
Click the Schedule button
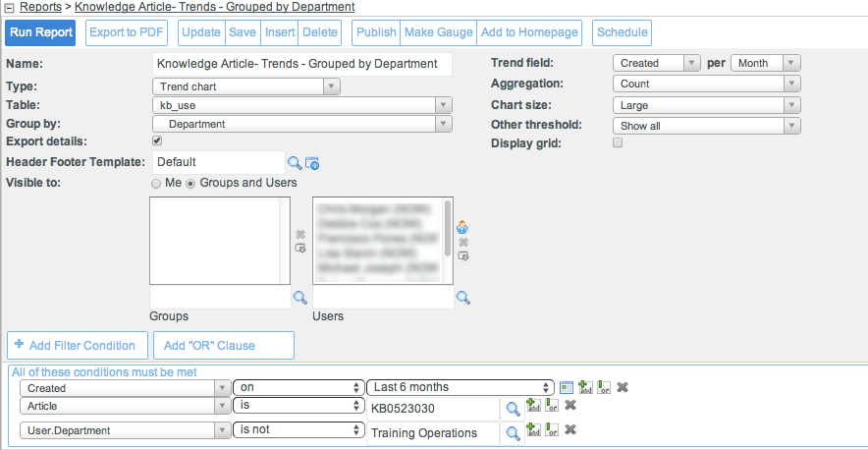tap(623, 32)
